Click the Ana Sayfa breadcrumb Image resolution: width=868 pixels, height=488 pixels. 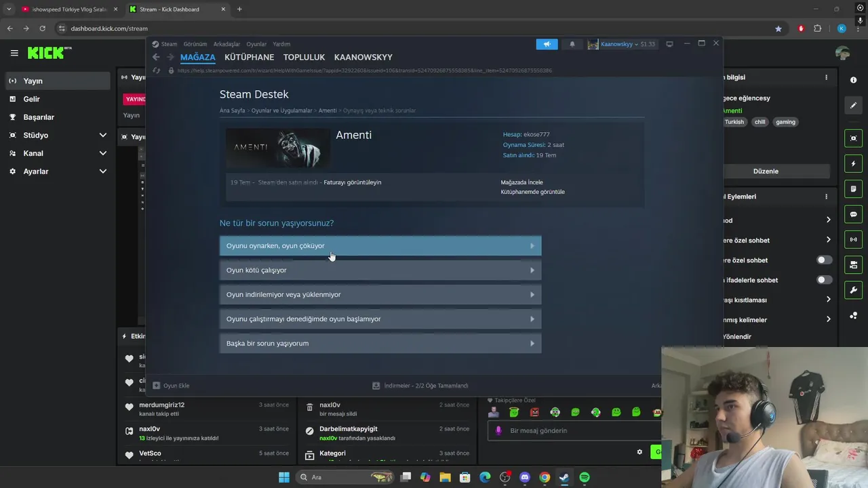(x=233, y=110)
